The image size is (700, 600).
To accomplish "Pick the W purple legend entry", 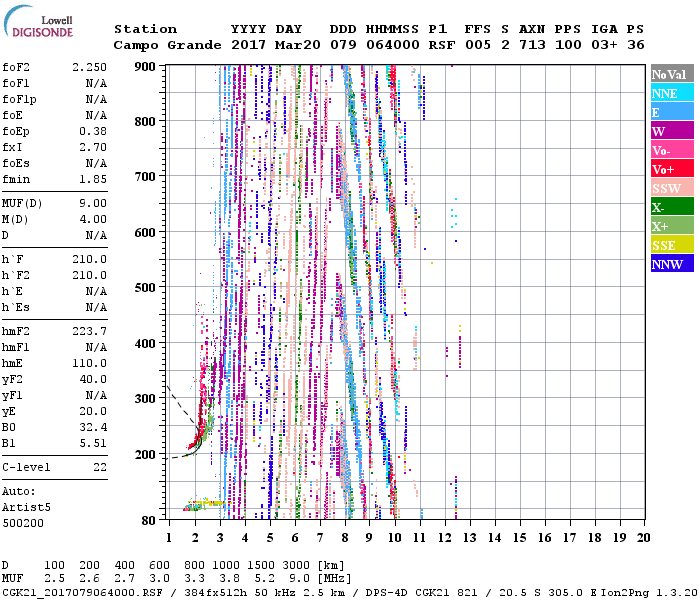I will point(671,131).
